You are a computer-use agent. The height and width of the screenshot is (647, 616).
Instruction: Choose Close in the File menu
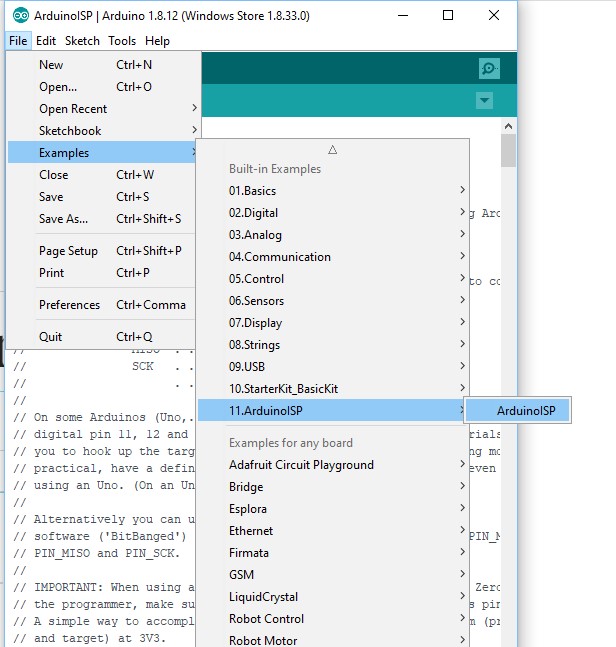[x=102, y=175]
